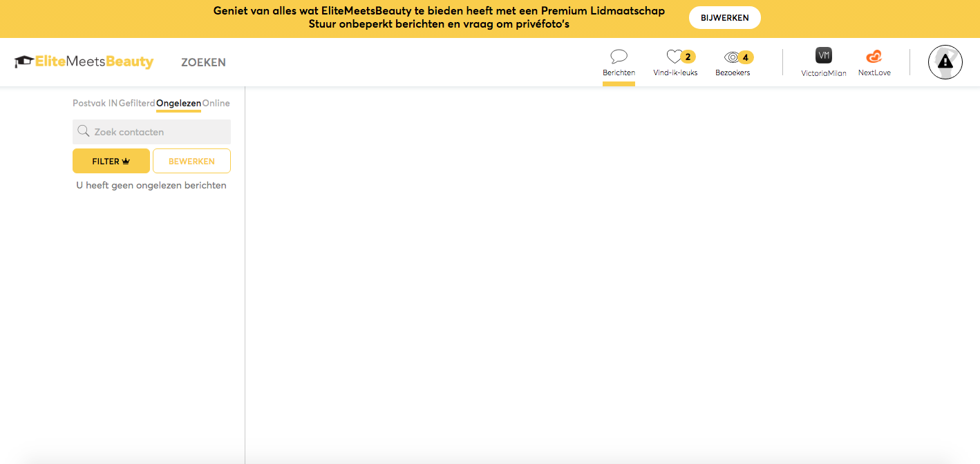Open the VictoriaMilan VM icon
The height and width of the screenshot is (464, 980).
click(x=823, y=56)
